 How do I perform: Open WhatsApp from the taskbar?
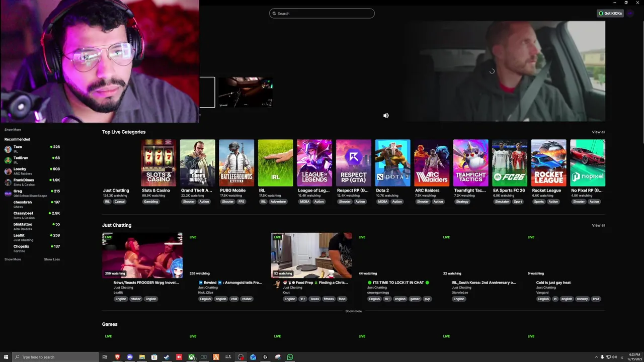[290, 357]
